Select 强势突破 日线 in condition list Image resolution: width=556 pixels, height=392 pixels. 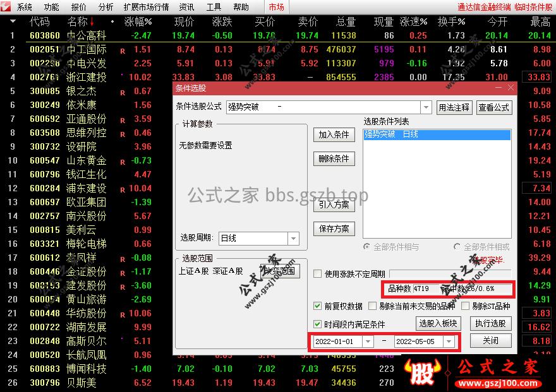coord(437,134)
